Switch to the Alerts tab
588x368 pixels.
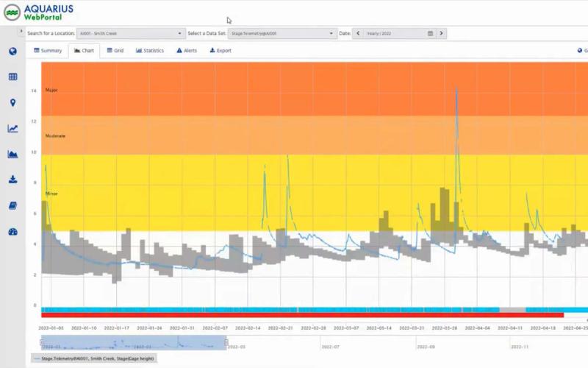(x=187, y=51)
